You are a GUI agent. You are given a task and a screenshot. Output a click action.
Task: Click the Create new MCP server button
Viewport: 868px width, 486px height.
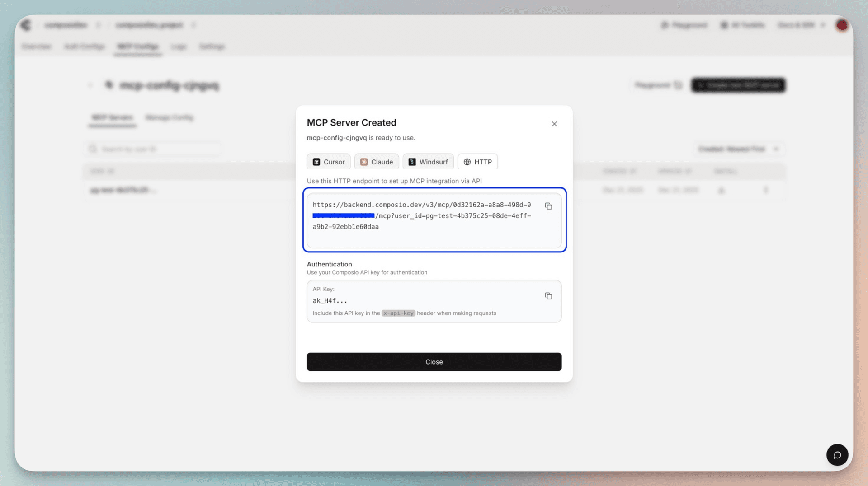pyautogui.click(x=738, y=85)
